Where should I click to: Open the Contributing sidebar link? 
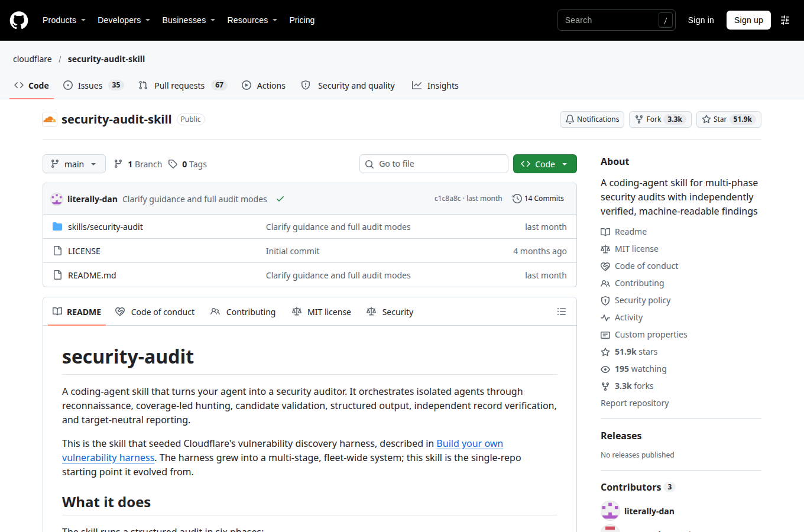pyautogui.click(x=639, y=283)
